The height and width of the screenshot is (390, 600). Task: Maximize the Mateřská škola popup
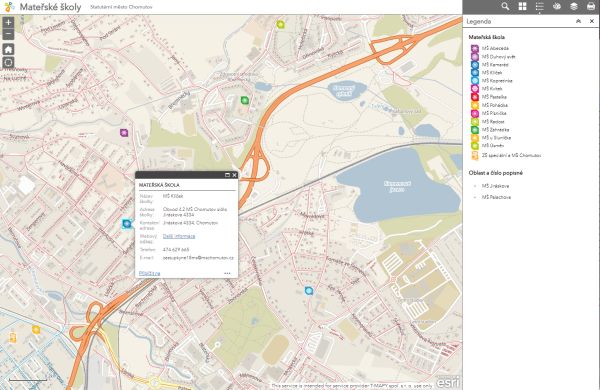click(x=227, y=175)
